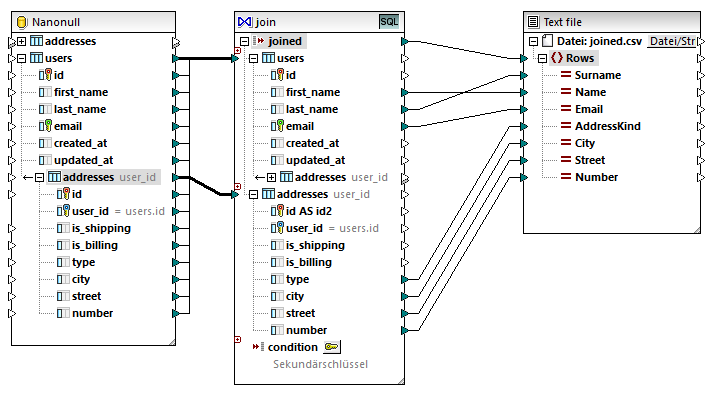The image size is (713, 397).
Task: Click last_name output connector in join
Action: click(405, 109)
